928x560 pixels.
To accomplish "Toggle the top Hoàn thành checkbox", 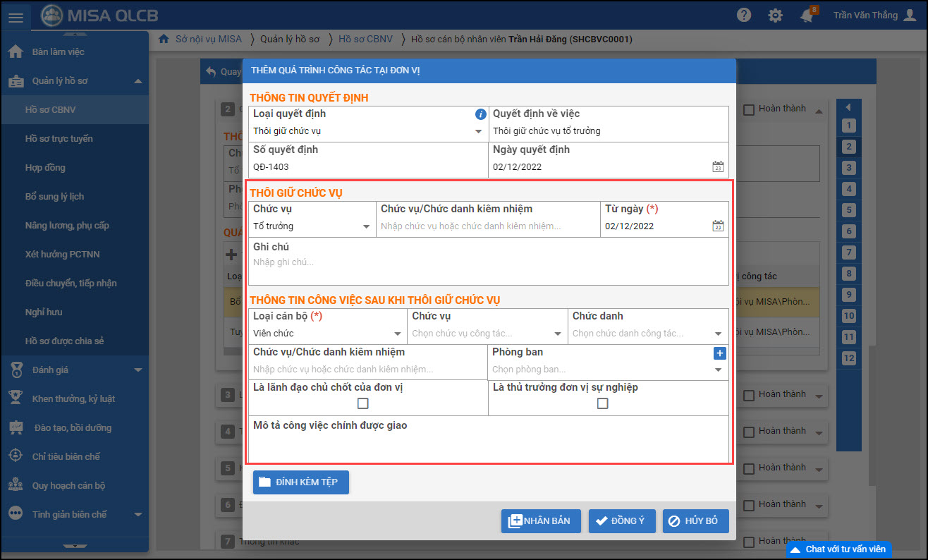I will [x=749, y=109].
